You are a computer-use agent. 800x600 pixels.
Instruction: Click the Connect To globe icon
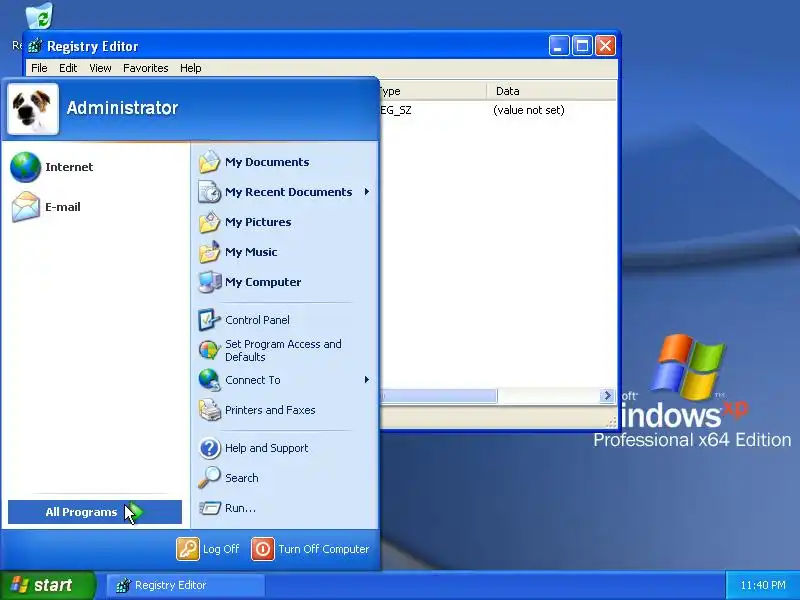[x=209, y=380]
